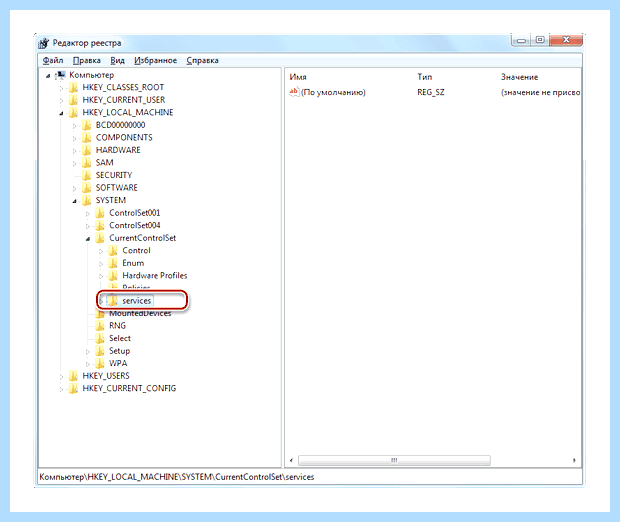Click the COMPONENTS folder icon
This screenshot has height=522, width=620.
(87, 138)
